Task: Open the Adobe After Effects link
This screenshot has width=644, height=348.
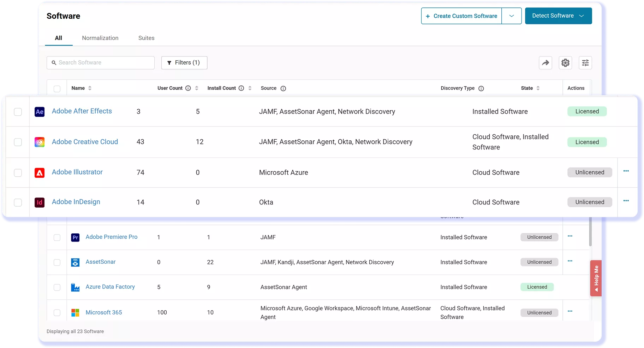Action: tap(82, 111)
